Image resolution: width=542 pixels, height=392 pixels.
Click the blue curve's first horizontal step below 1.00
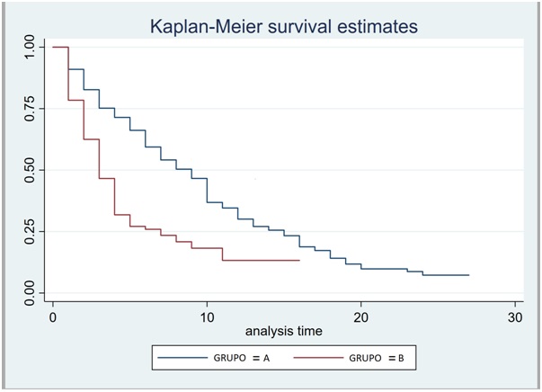click(x=76, y=69)
